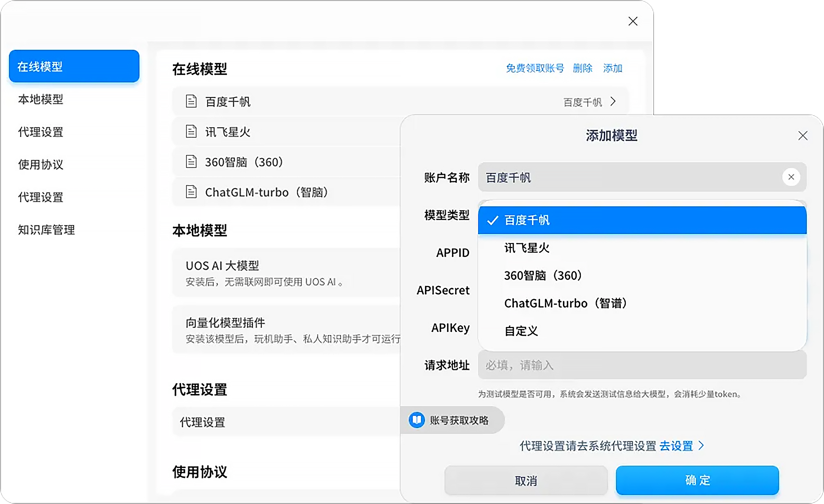824x504 pixels.
Task: Click the book icon next to 账号获取攻略
Action: pyautogui.click(x=417, y=420)
